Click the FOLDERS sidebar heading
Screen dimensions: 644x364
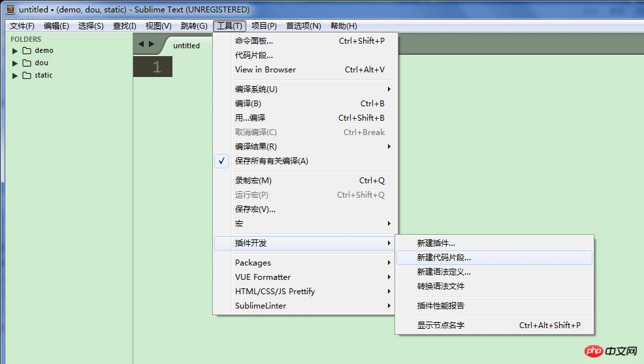coord(26,39)
